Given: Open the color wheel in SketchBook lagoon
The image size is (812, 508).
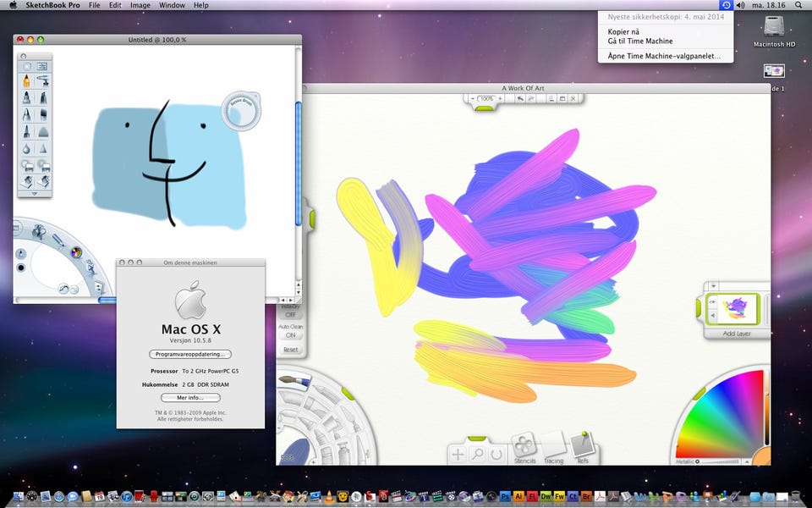Looking at the screenshot, I should click(x=76, y=252).
